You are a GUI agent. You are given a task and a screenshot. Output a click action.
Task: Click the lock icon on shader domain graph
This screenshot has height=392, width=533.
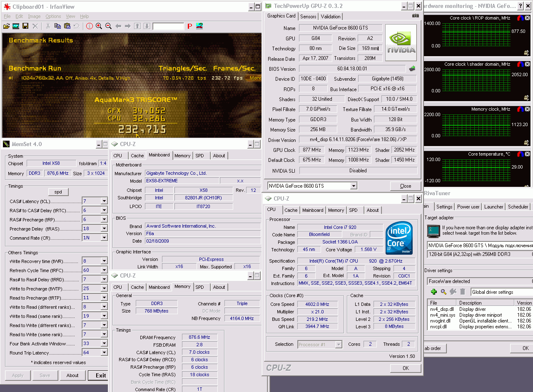pos(527,99)
